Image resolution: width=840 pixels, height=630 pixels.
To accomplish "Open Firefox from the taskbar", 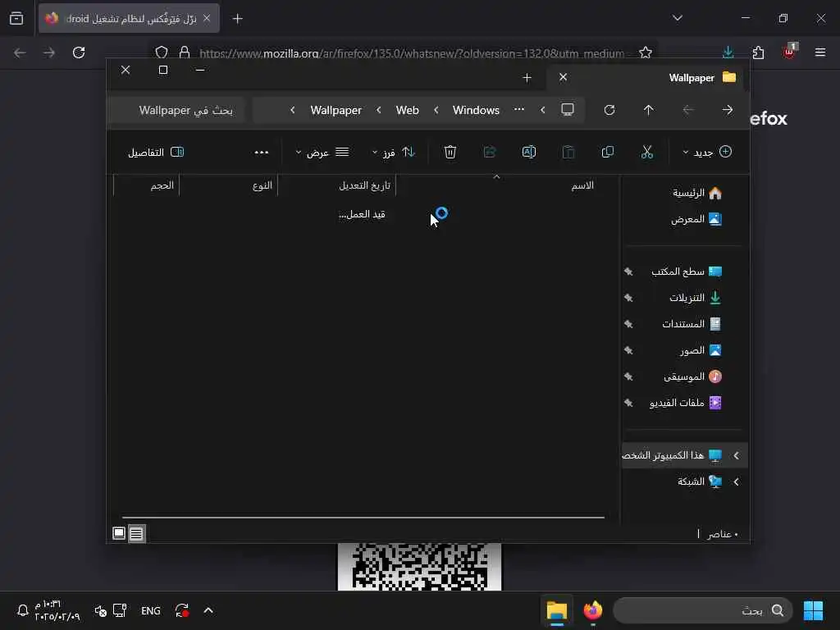I will click(x=592, y=610).
